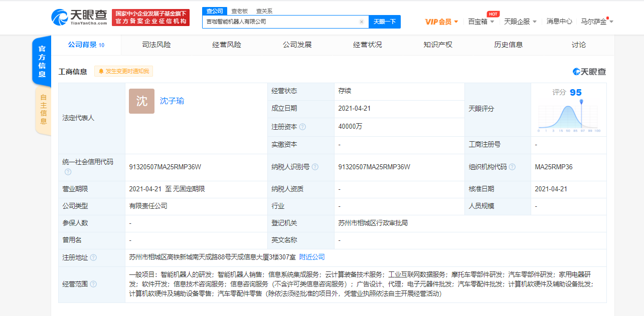Expand the 天眼企服 dropdown
This screenshot has height=316, width=644.
click(x=520, y=22)
